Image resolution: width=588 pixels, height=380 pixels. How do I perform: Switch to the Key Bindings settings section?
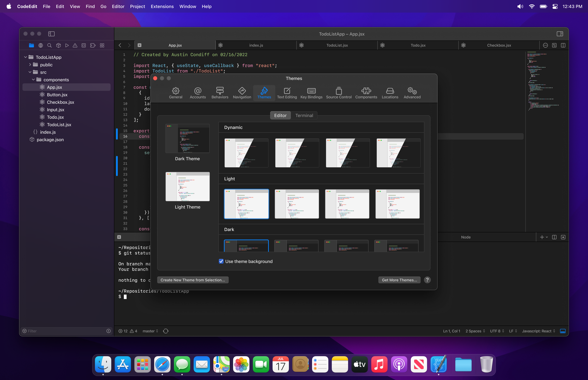tap(311, 93)
